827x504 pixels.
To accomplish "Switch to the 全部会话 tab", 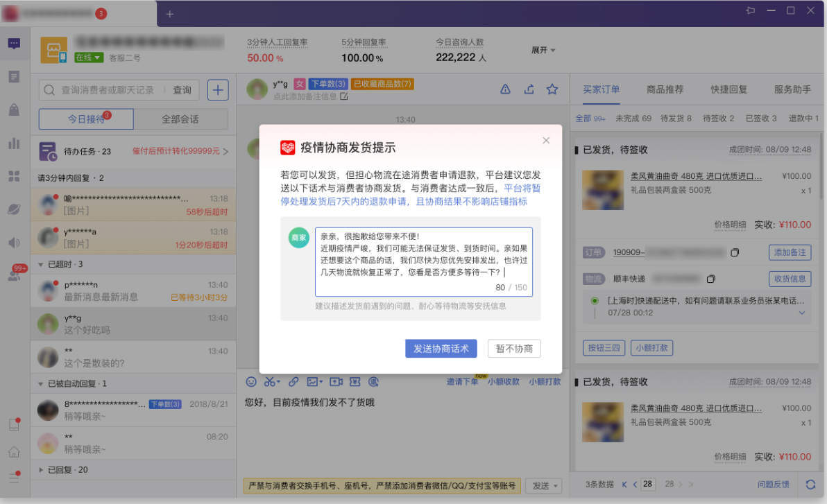I will [180, 119].
